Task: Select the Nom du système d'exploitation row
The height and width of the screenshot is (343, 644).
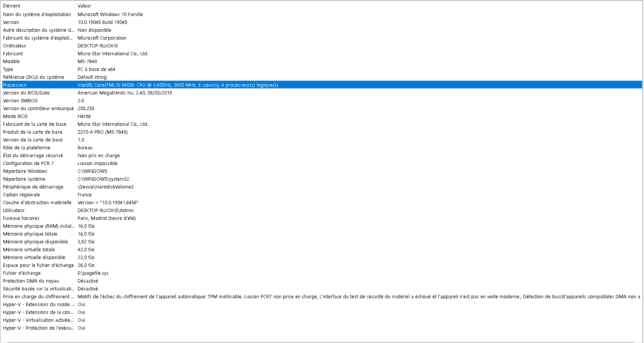Action: click(322, 14)
